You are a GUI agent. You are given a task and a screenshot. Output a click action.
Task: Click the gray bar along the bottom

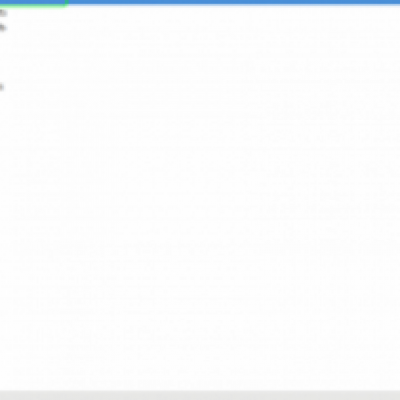(200, 395)
